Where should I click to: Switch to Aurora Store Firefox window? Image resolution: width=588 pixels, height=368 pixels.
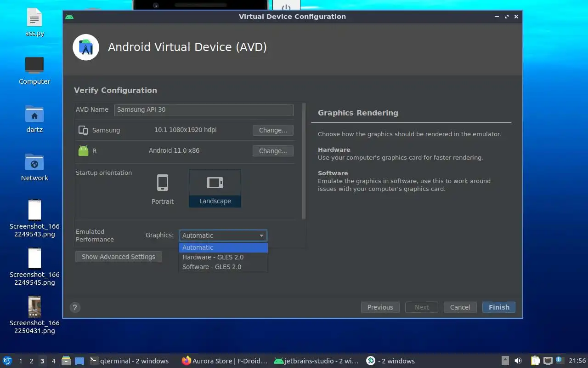tap(224, 361)
